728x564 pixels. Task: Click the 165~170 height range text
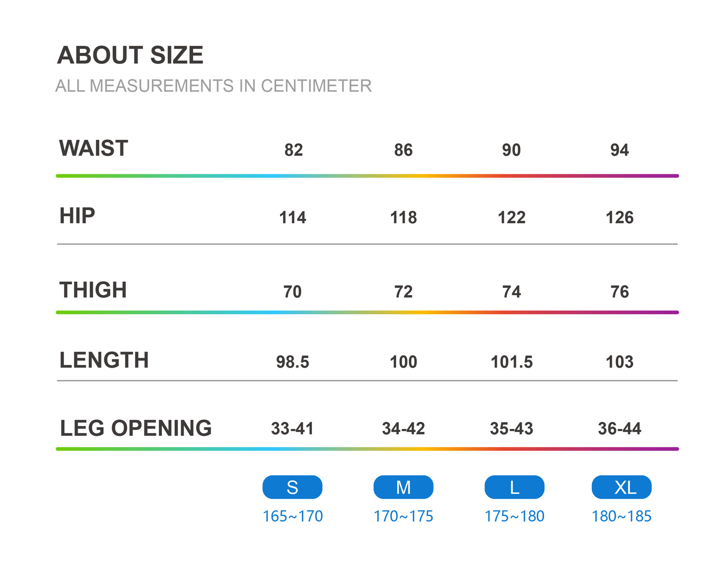click(x=292, y=516)
